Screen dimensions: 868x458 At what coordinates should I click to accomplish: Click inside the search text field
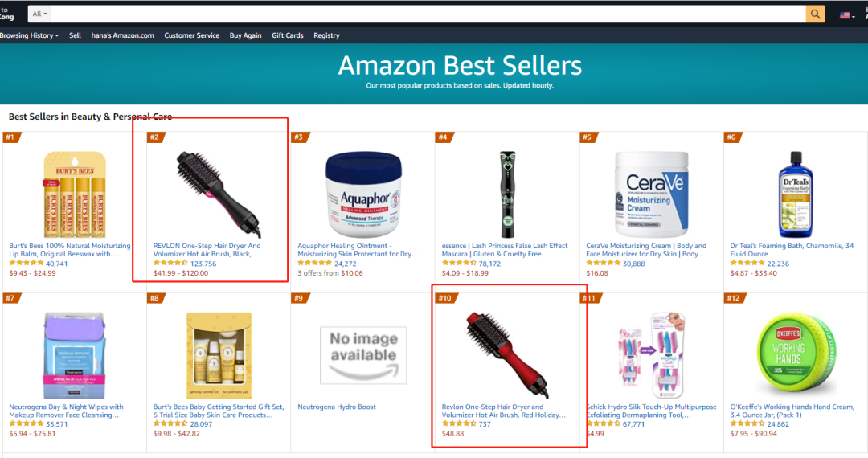point(428,14)
